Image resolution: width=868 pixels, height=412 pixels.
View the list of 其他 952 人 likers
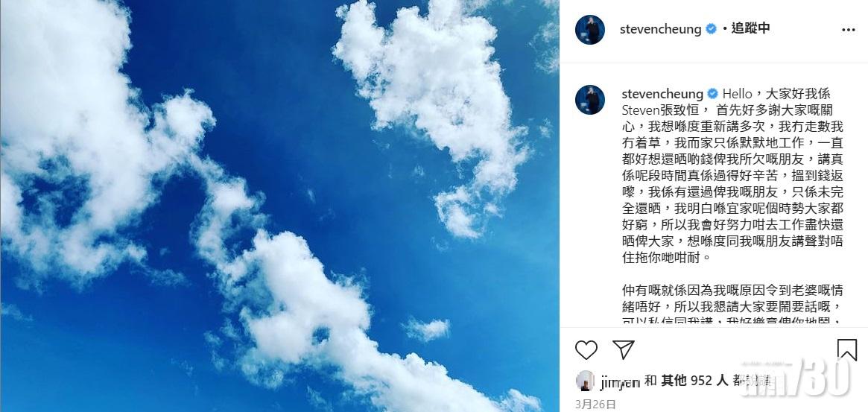pyautogui.click(x=694, y=381)
